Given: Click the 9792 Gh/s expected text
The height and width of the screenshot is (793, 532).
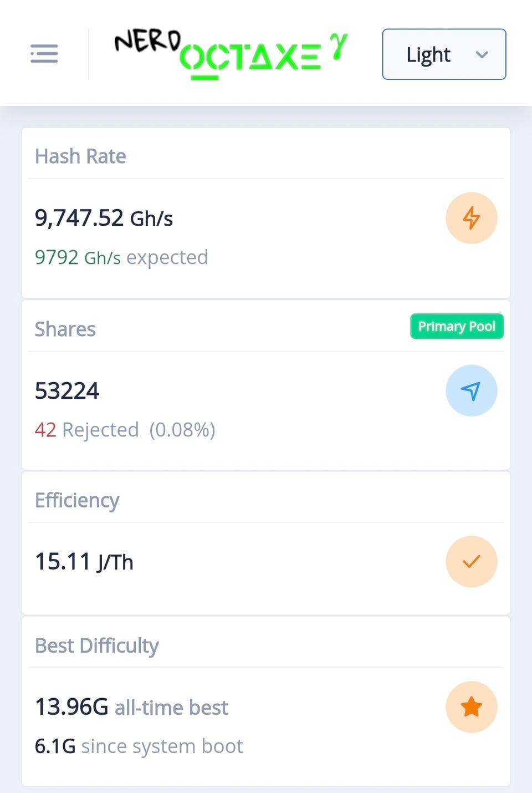Looking at the screenshot, I should tap(121, 257).
